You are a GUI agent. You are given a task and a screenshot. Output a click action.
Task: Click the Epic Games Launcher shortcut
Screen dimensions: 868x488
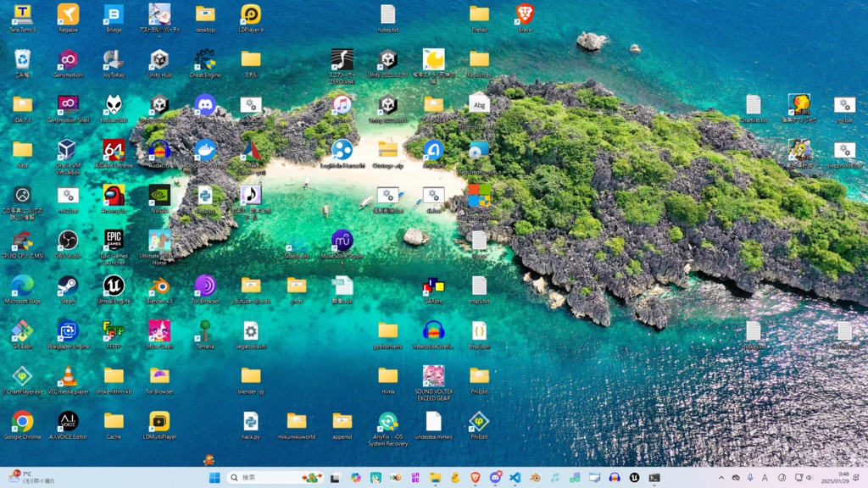[x=114, y=248]
